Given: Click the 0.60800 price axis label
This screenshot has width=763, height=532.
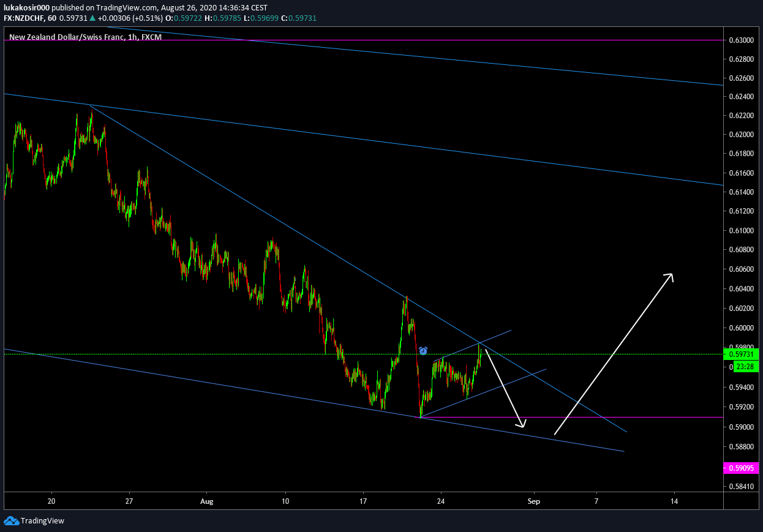Looking at the screenshot, I should click(741, 250).
